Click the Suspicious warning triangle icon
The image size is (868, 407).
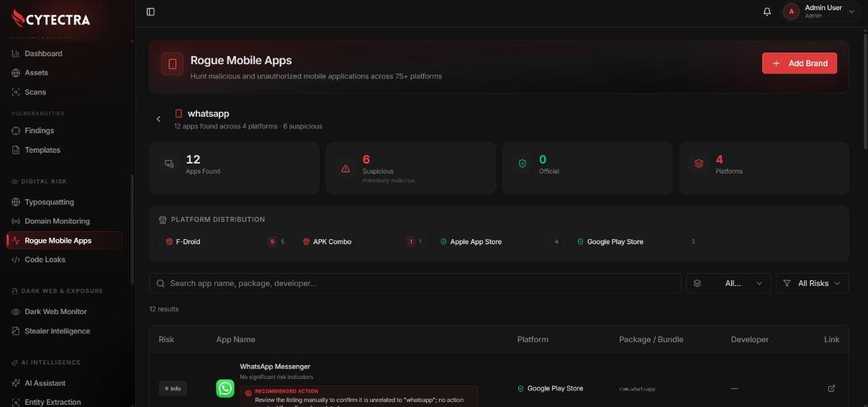[345, 169]
